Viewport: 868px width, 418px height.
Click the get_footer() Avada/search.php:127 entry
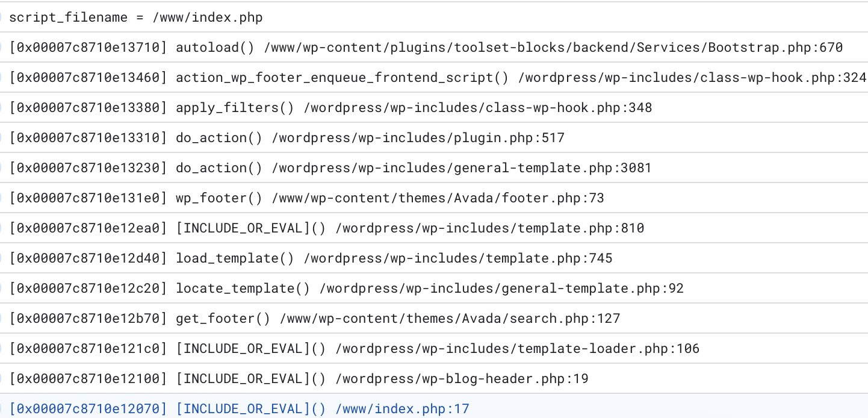tap(434, 319)
